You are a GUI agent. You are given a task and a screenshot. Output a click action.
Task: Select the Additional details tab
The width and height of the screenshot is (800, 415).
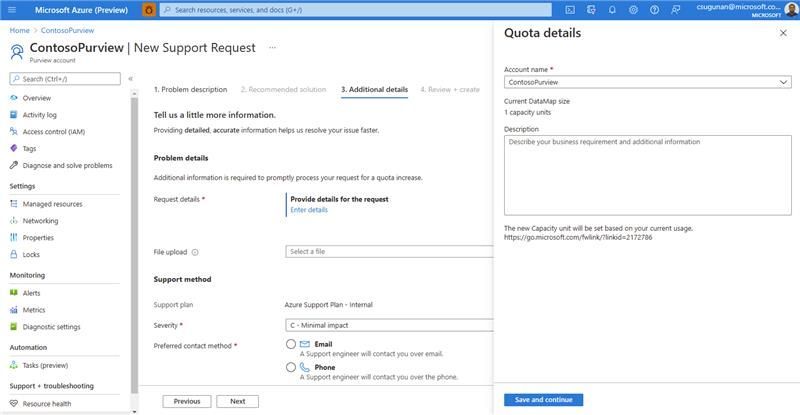pos(374,89)
